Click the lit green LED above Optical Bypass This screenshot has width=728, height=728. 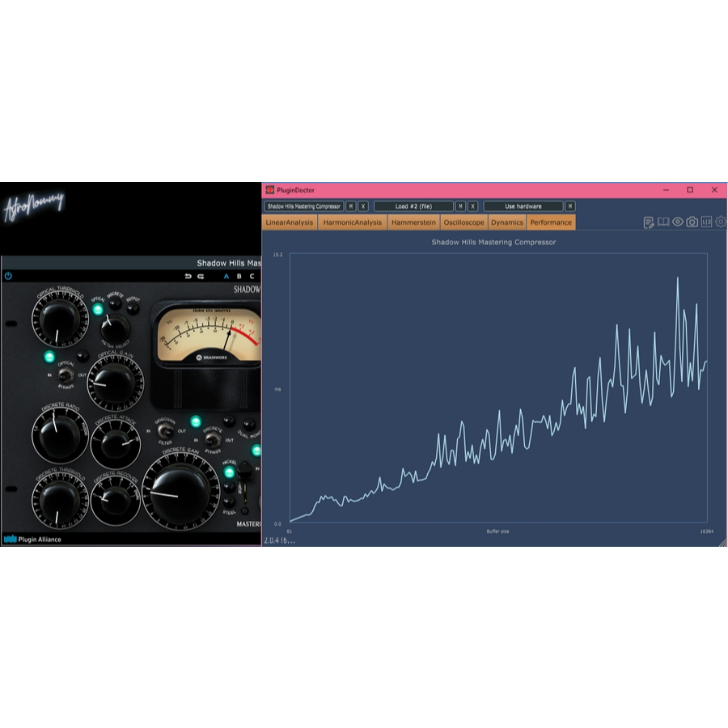pos(49,357)
